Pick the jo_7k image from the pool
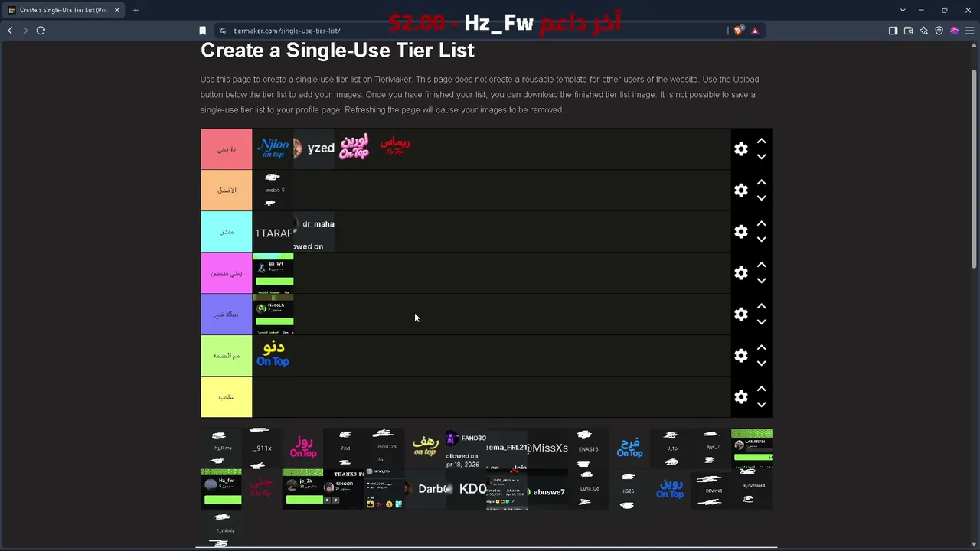This screenshot has width=980, height=551. click(x=302, y=489)
